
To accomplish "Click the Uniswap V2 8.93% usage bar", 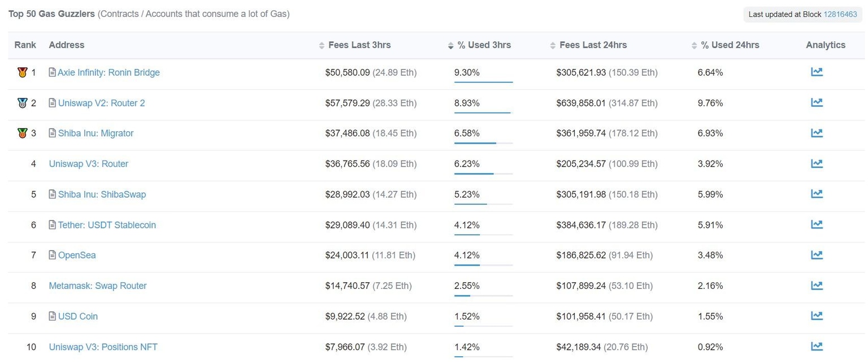I will coord(482,113).
